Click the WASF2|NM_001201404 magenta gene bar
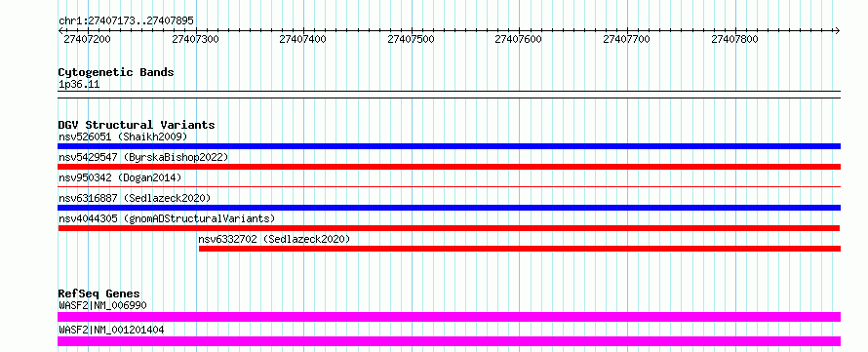 click(x=449, y=341)
